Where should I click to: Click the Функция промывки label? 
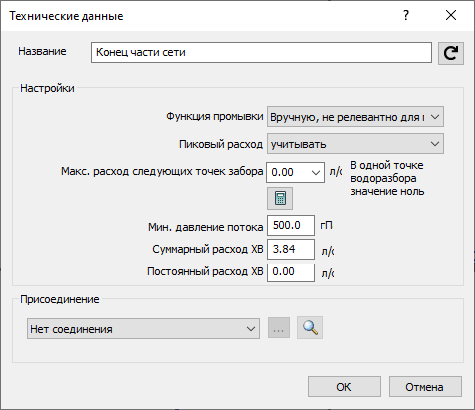point(215,116)
